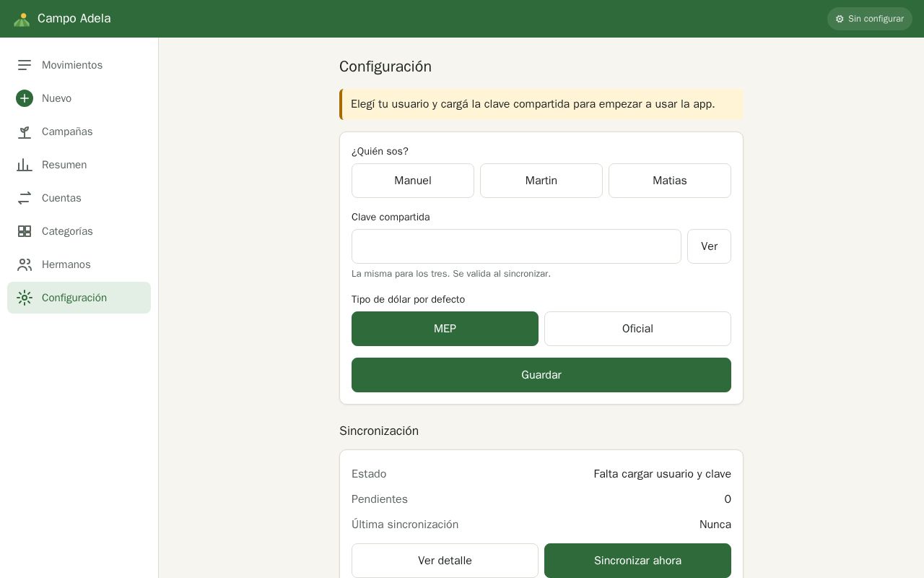924x578 pixels.
Task: Select Martin as user
Action: tap(541, 181)
